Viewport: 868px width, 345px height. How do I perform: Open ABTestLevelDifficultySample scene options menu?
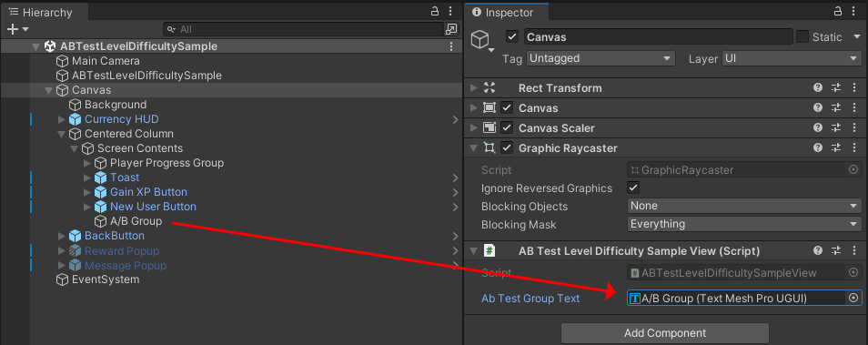click(451, 46)
